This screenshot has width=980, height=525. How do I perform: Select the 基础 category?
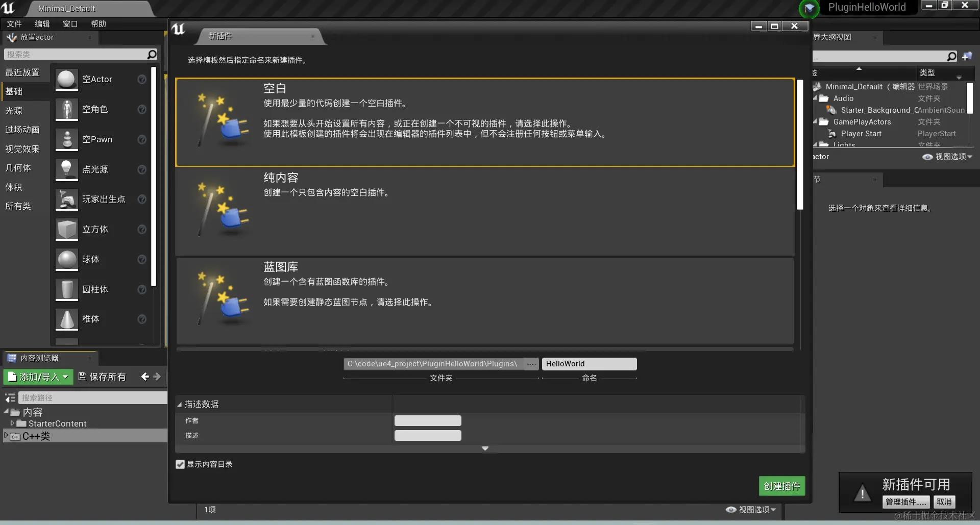pyautogui.click(x=25, y=91)
